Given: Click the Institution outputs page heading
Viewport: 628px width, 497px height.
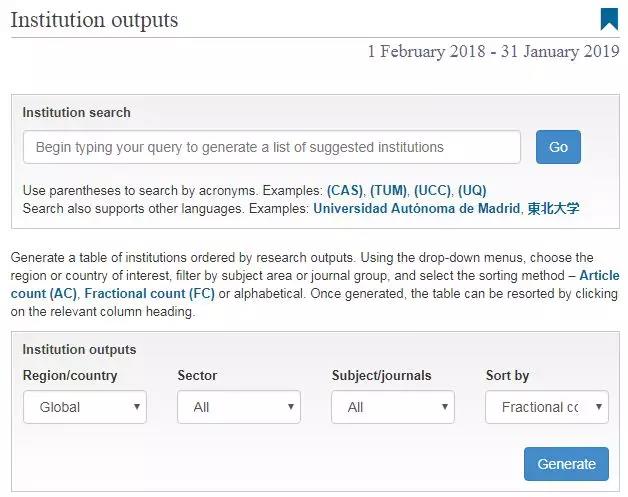Looking at the screenshot, I should pyautogui.click(x=94, y=20).
